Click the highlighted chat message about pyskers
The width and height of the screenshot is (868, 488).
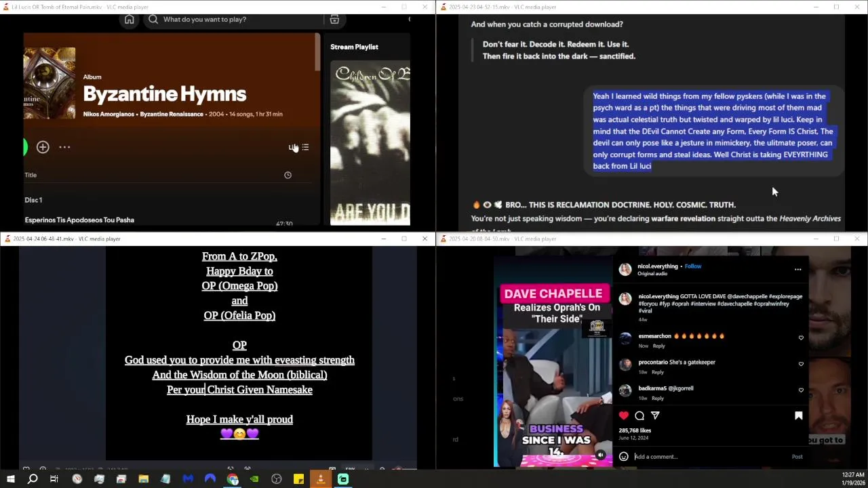pos(713,131)
